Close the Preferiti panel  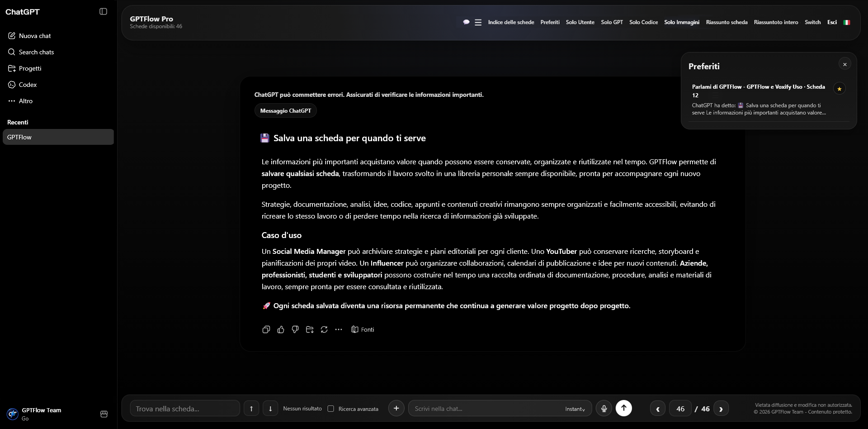tap(844, 64)
